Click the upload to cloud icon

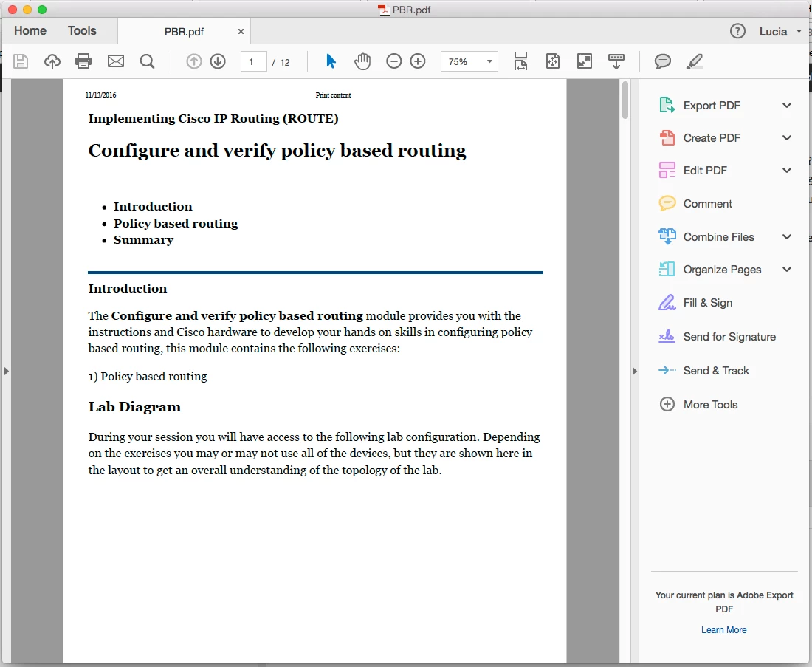coord(52,61)
